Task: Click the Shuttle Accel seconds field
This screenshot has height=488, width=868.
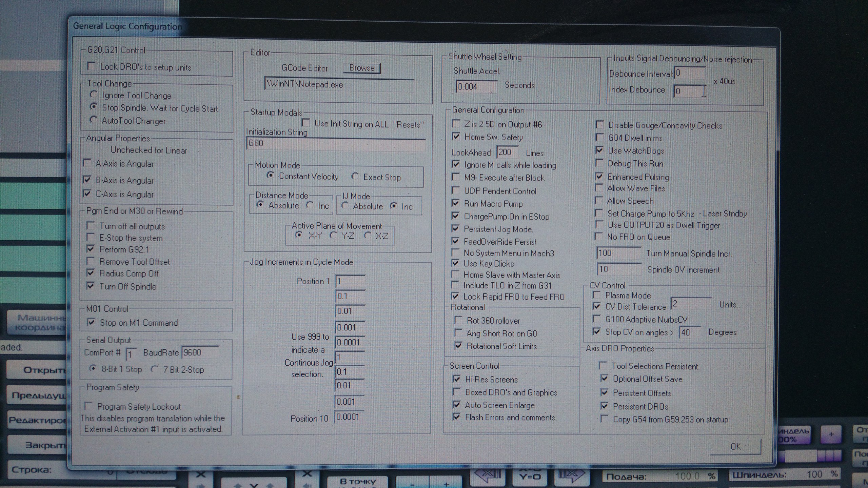Action: pyautogui.click(x=476, y=87)
